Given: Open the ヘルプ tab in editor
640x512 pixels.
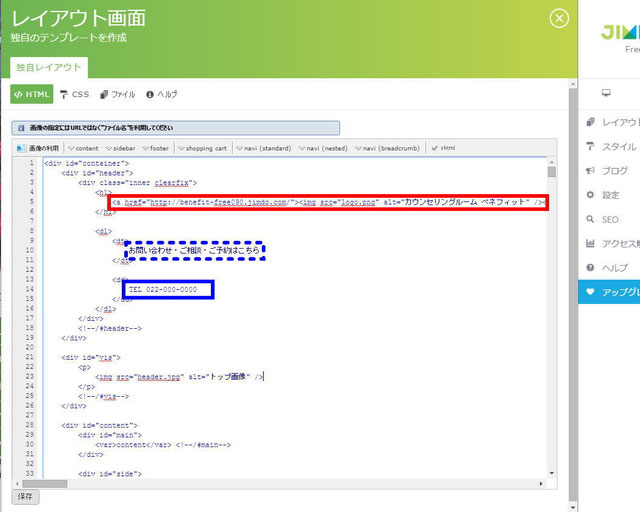Looking at the screenshot, I should tap(162, 94).
